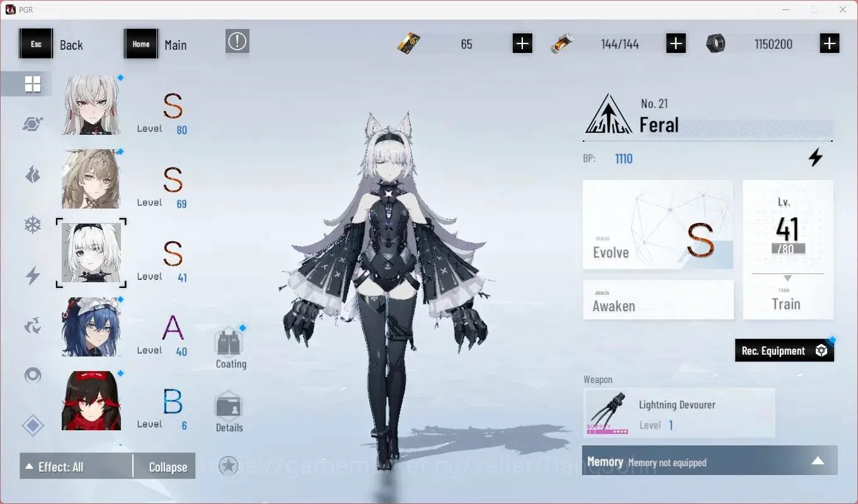The image size is (858, 504).
Task: Add more black card currency
Action: point(522,43)
